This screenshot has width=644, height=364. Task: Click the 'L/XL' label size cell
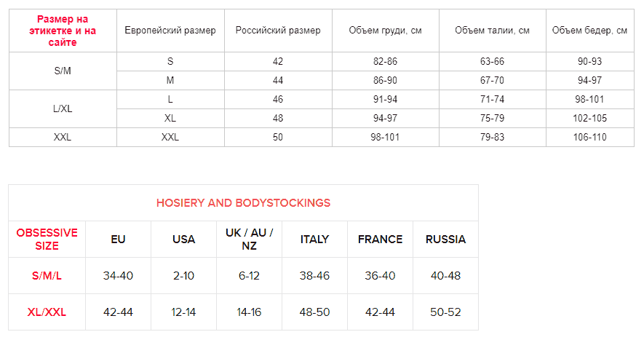click(63, 109)
